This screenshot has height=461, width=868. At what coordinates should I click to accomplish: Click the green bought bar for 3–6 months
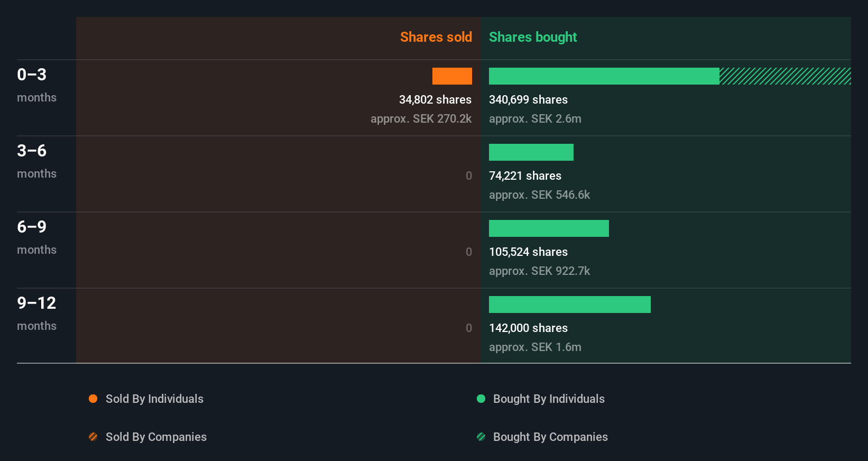[x=531, y=152]
